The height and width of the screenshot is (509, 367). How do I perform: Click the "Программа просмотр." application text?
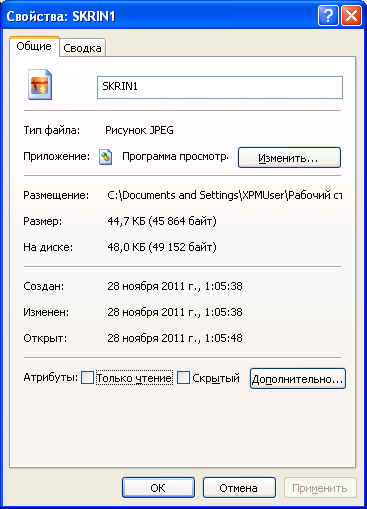(x=175, y=156)
